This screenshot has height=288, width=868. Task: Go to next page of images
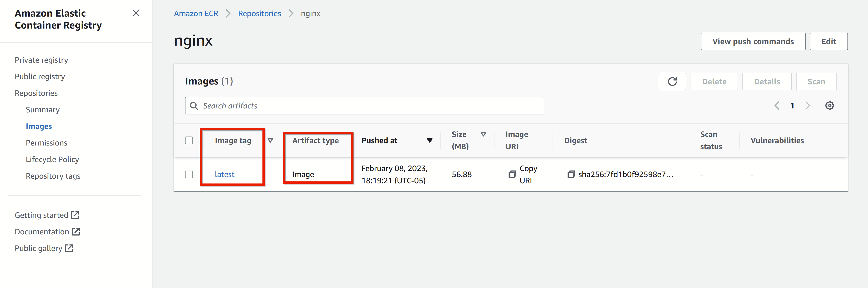click(x=808, y=106)
